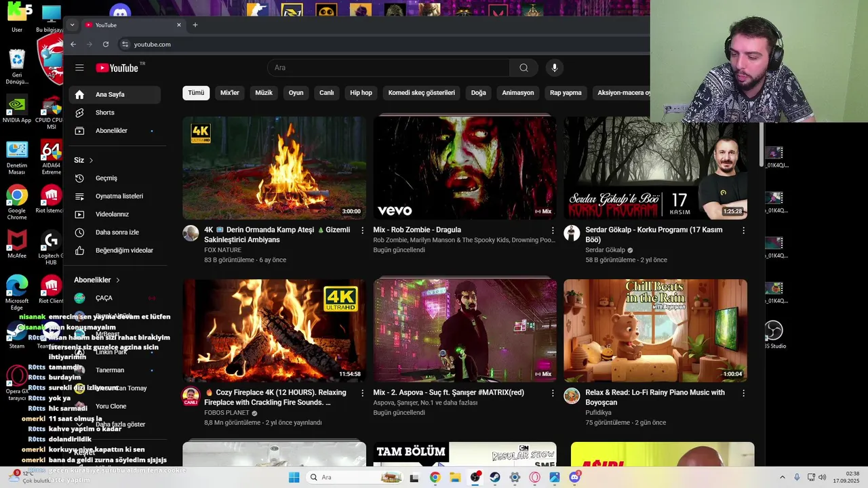The height and width of the screenshot is (488, 868).
Task: Open McAfee desktop shortcut
Action: coord(16,245)
